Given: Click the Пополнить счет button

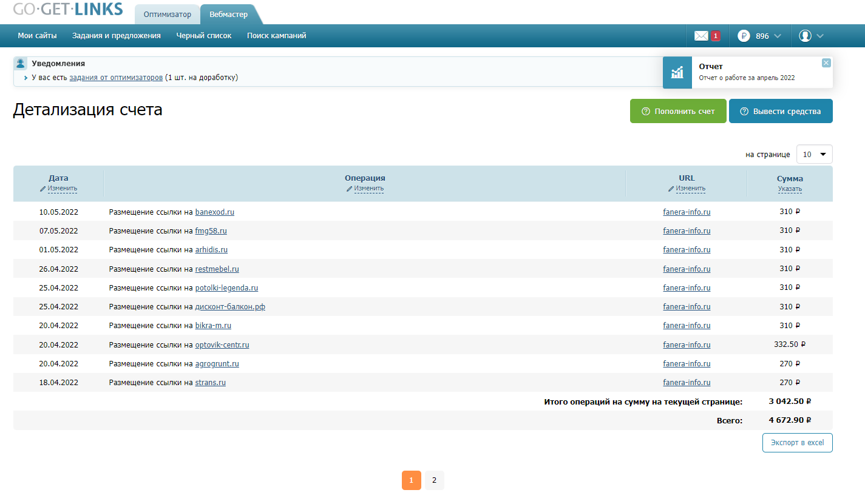Looking at the screenshot, I should 678,111.
